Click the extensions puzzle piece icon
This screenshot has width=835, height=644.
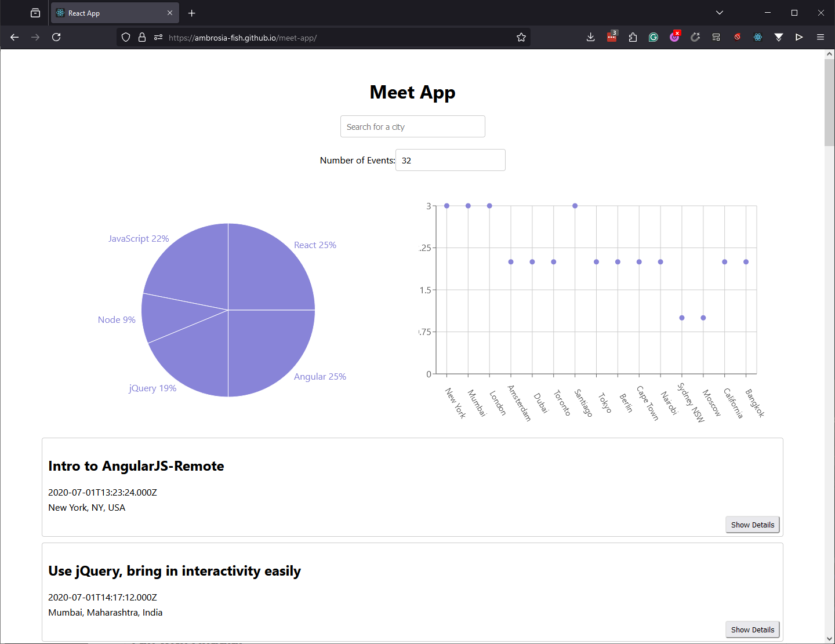tap(633, 37)
